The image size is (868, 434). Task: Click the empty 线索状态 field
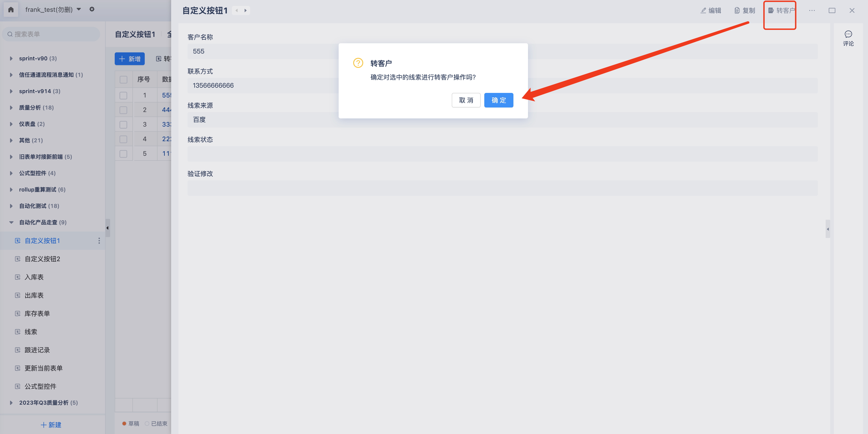[503, 154]
